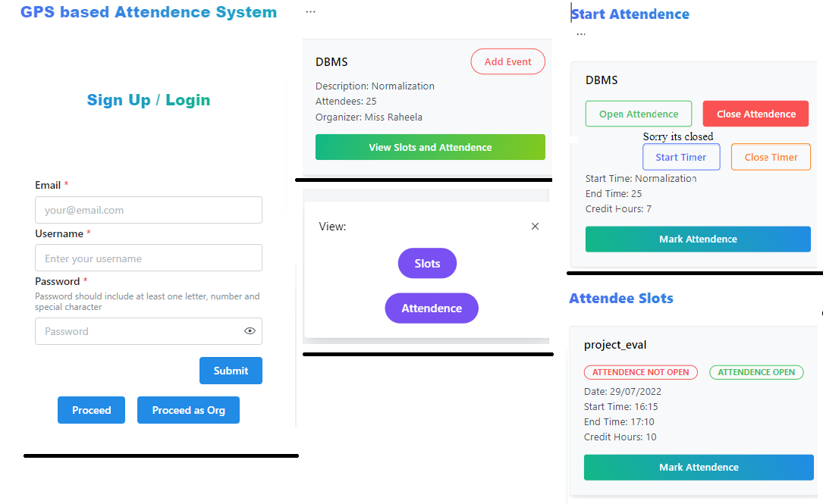This screenshot has width=823, height=504.
Task: Select the Slots option in the View dialog
Action: coord(427,263)
